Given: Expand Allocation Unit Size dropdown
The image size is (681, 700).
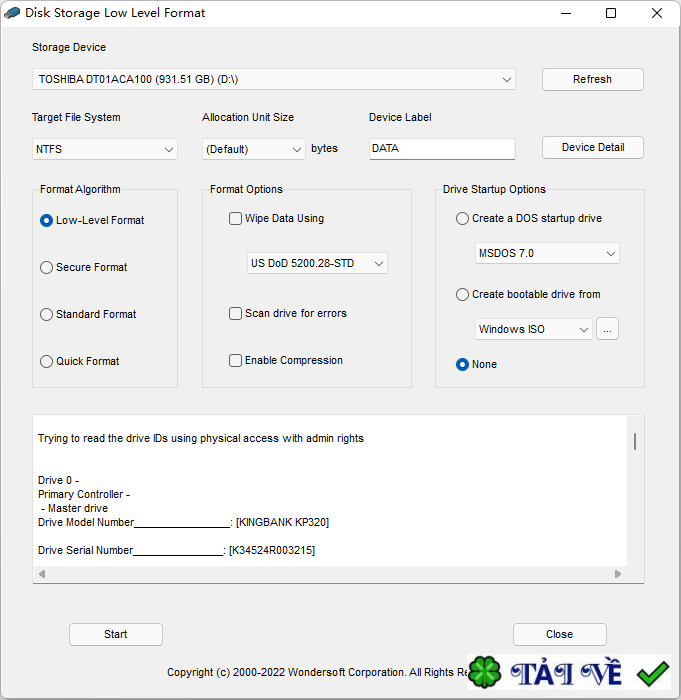Looking at the screenshot, I should 254,149.
